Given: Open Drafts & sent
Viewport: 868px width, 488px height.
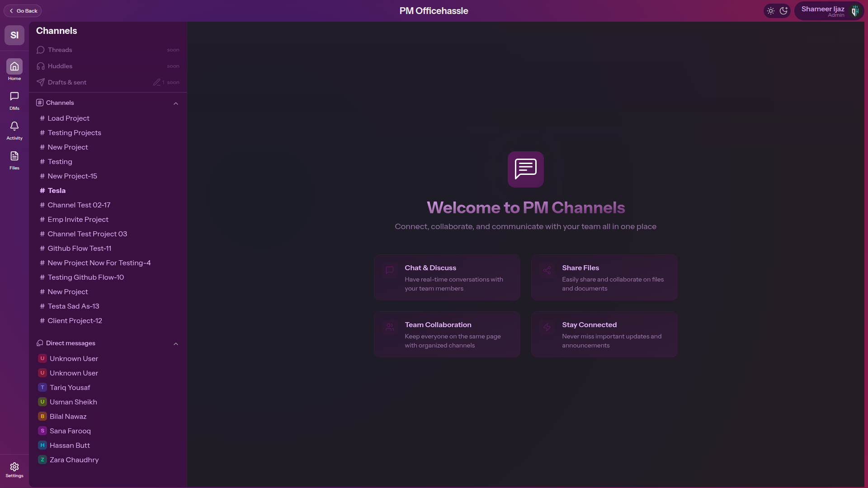Looking at the screenshot, I should click(108, 82).
